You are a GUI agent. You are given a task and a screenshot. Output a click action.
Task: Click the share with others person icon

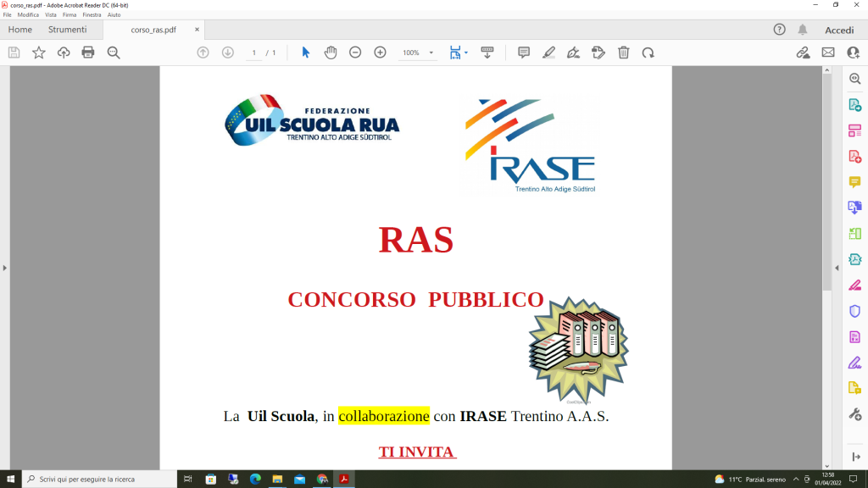[x=853, y=53]
